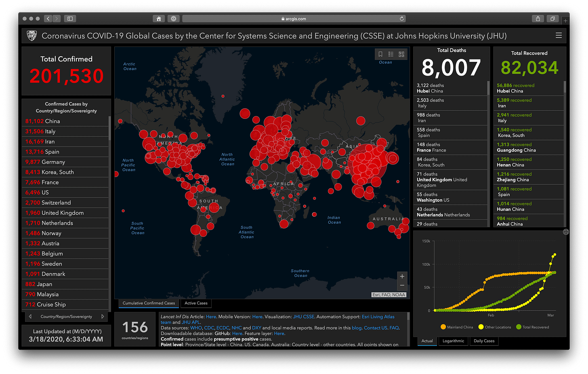Image resolution: width=588 pixels, height=374 pixels.
Task: Open the JHU CSSE visualization link
Action: point(304,317)
